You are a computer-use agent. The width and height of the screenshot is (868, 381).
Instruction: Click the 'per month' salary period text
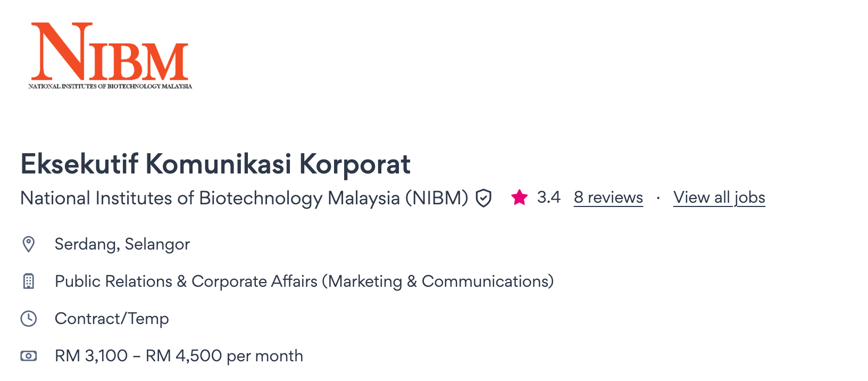pos(265,356)
